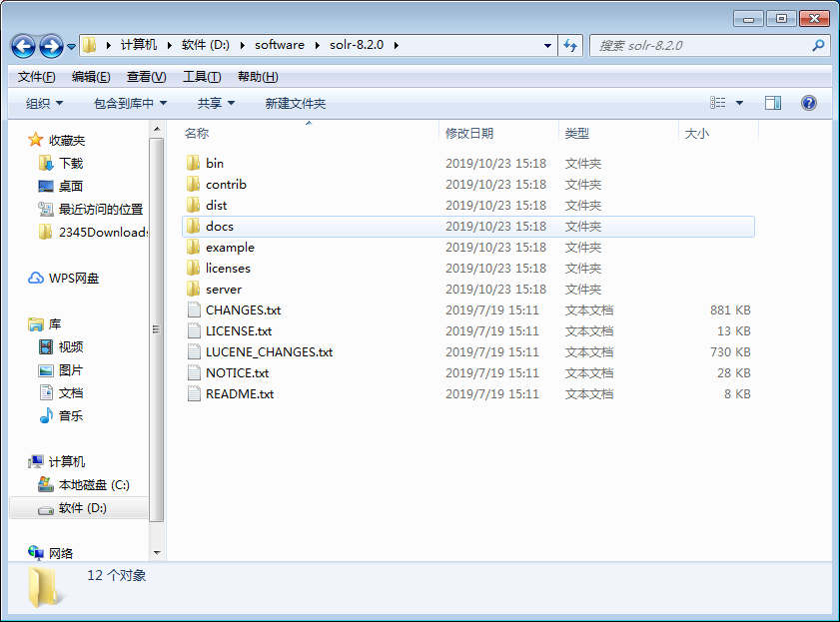Open 下载 in the favorites list
The image size is (840, 622).
[71, 164]
